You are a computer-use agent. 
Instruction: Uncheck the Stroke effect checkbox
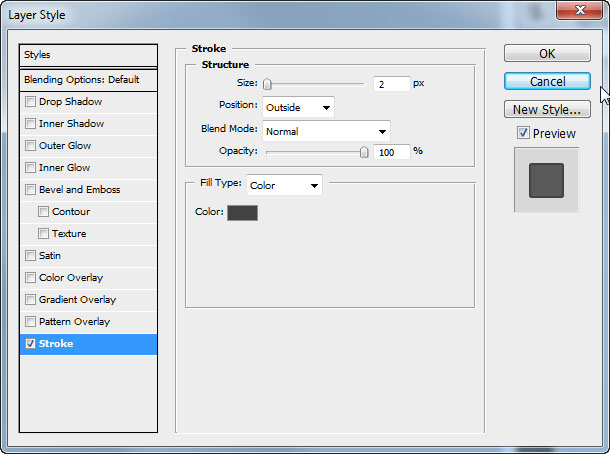pyautogui.click(x=31, y=344)
